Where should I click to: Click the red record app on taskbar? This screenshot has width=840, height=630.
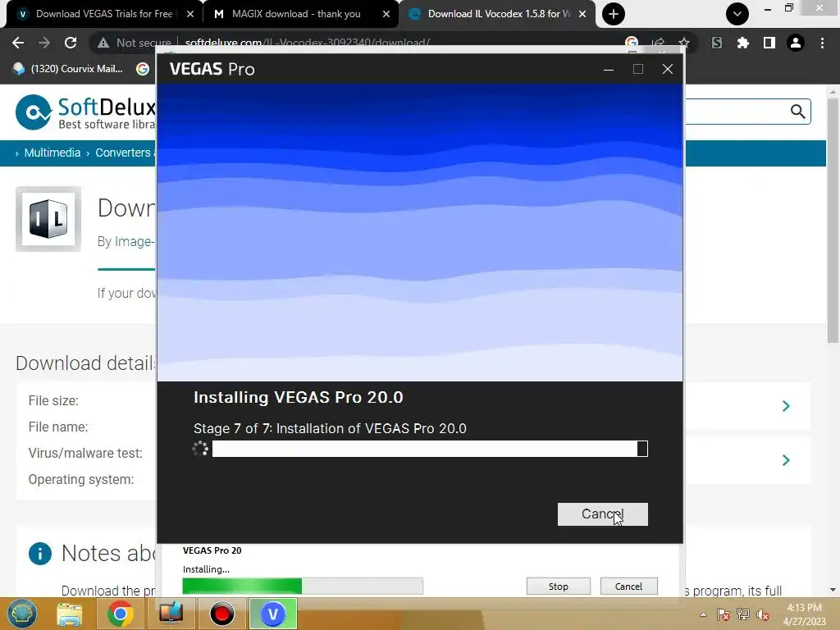click(221, 614)
